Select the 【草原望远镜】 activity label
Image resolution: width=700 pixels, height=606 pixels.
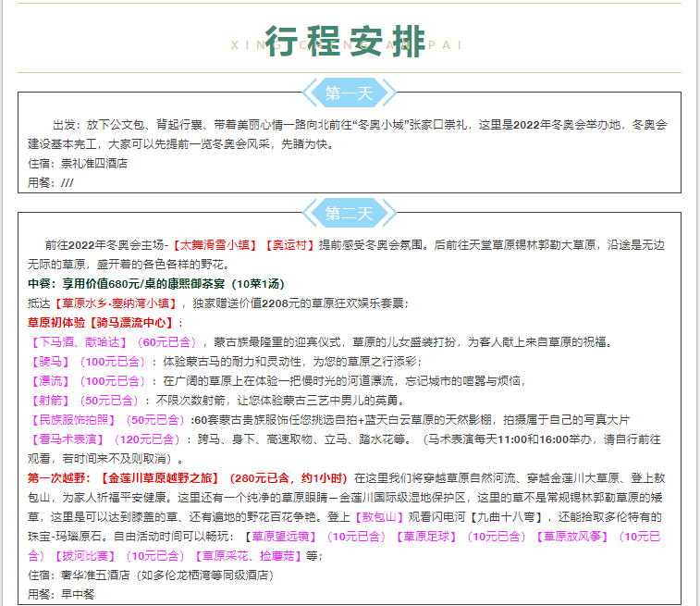click(278, 537)
